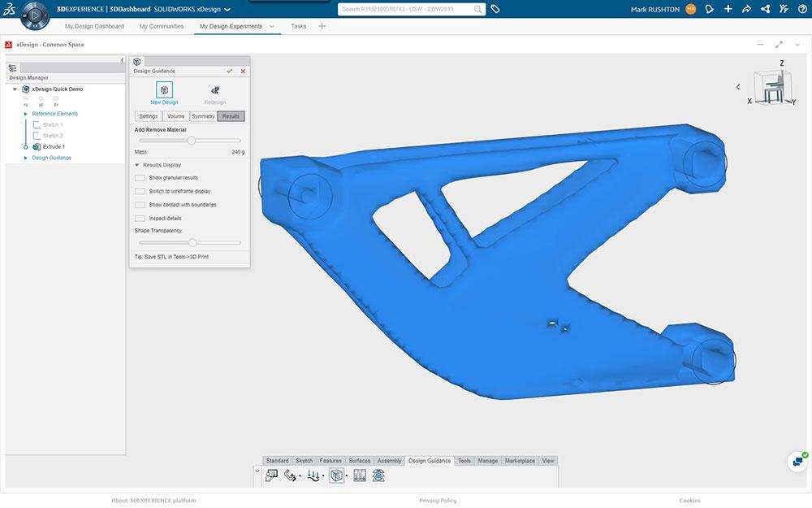
Task: Expand Design Guidance node in tree
Action: [26, 158]
